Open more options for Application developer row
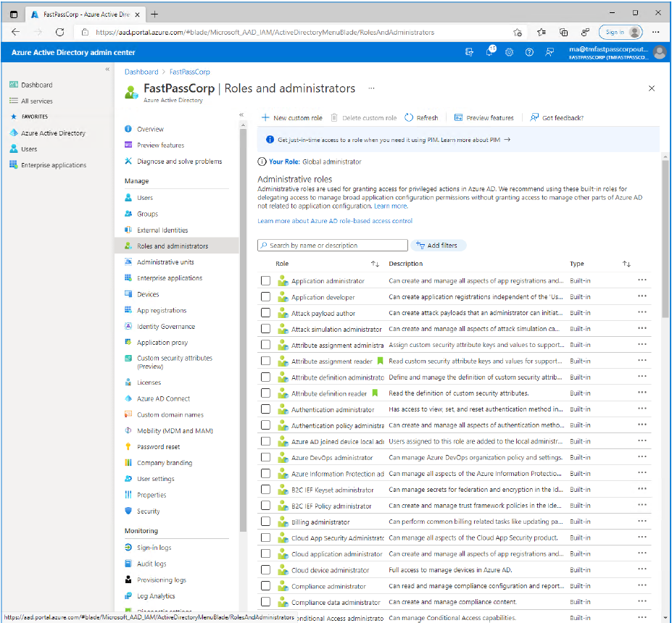 tap(642, 297)
